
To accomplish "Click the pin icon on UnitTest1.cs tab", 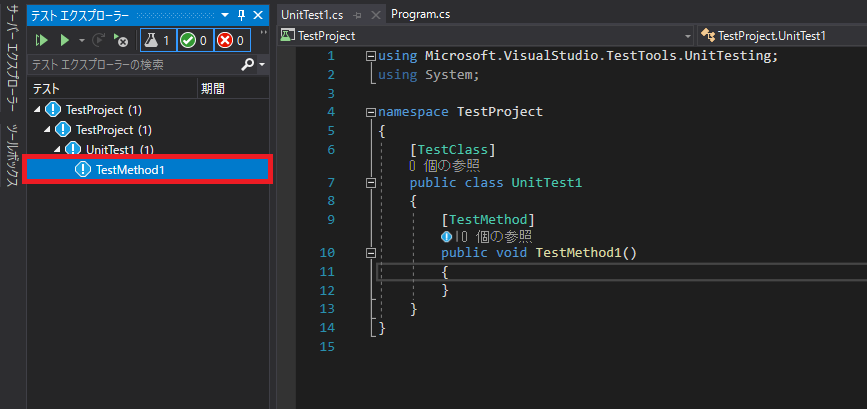I will (356, 15).
